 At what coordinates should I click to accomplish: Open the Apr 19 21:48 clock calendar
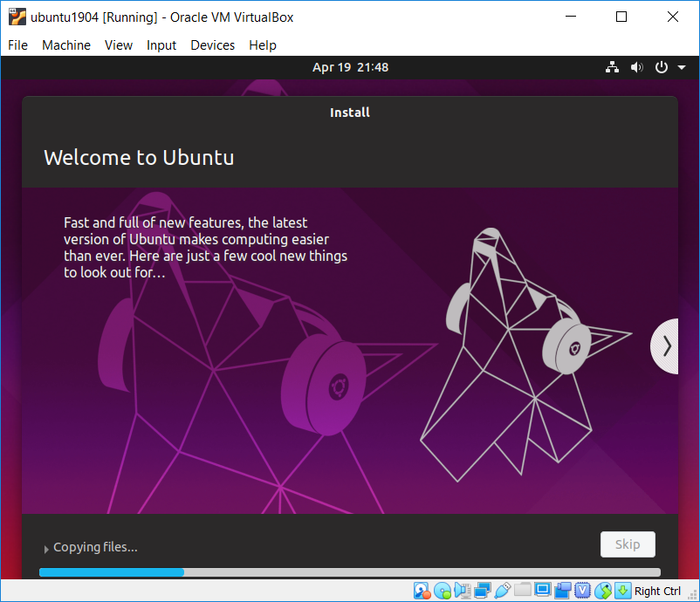[351, 67]
